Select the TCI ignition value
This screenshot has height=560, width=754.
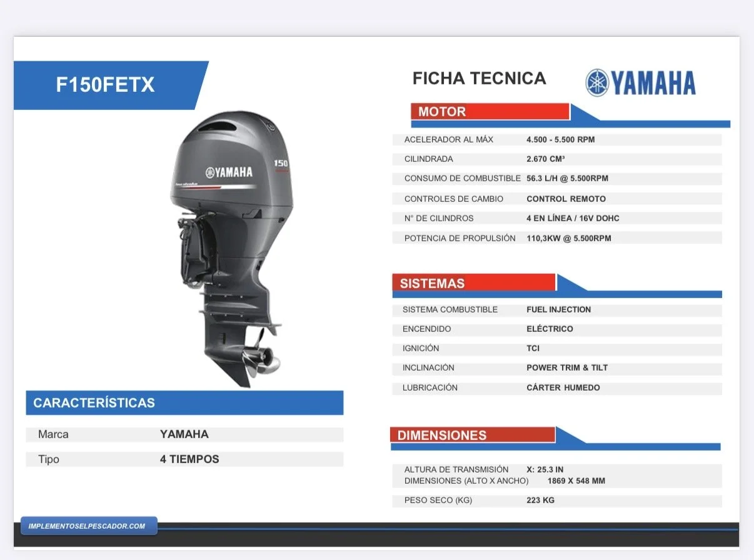click(533, 348)
